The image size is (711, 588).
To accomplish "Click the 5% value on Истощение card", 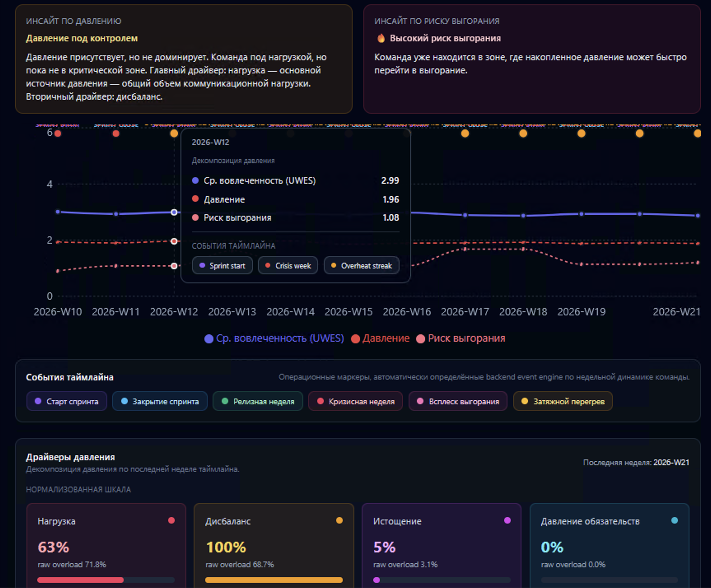I will click(384, 547).
